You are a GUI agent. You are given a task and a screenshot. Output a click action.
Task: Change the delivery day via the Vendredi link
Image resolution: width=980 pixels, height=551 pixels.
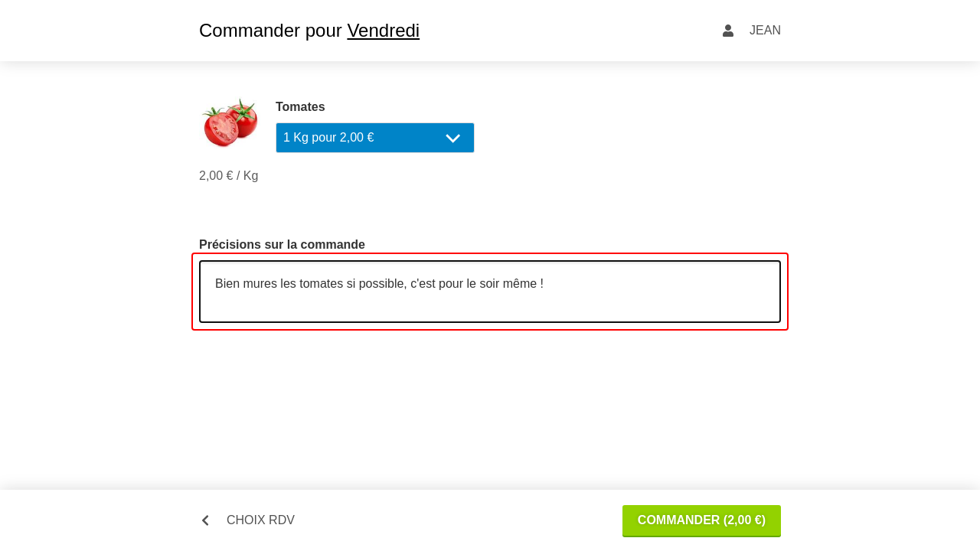click(x=383, y=31)
